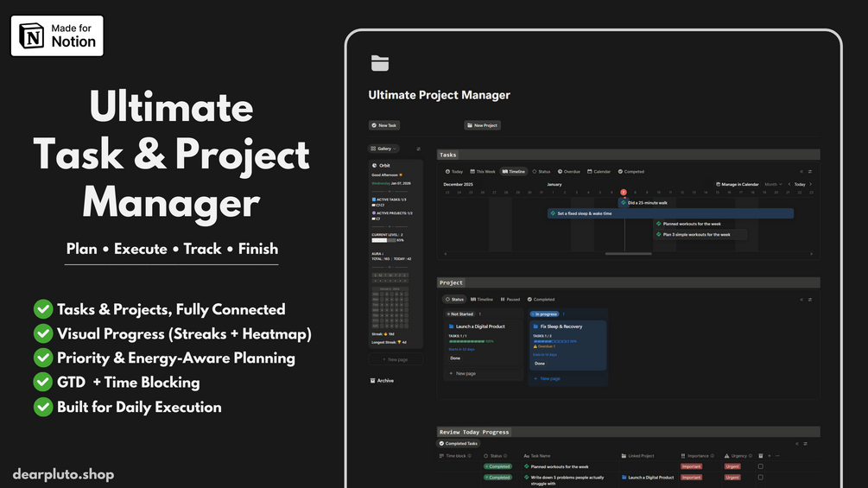Switch to the Paused tab in Project
This screenshot has height=488, width=868.
click(510, 300)
